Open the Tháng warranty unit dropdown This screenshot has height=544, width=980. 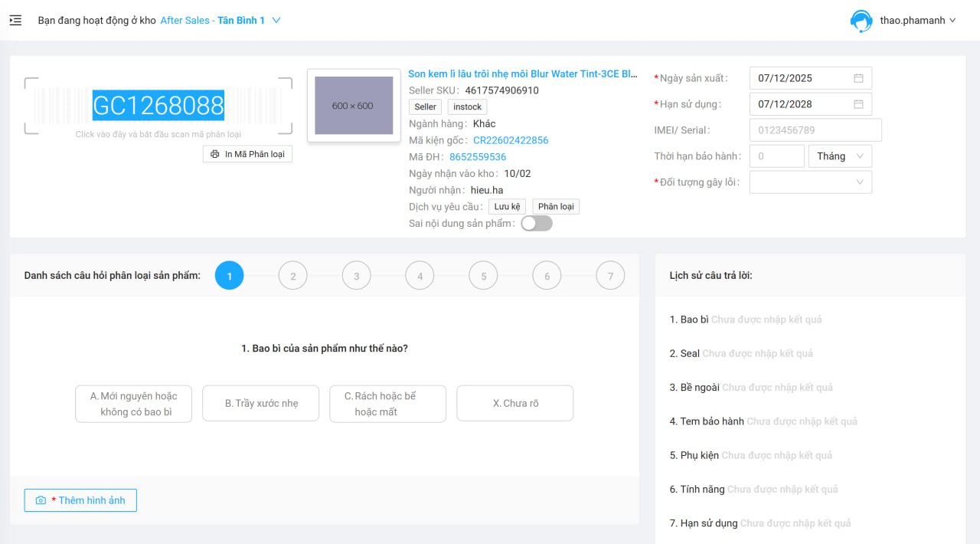coord(840,156)
